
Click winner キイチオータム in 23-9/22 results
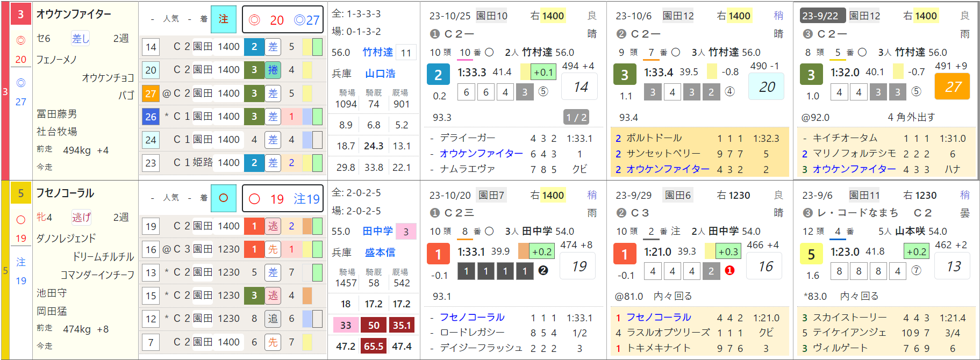click(x=845, y=139)
